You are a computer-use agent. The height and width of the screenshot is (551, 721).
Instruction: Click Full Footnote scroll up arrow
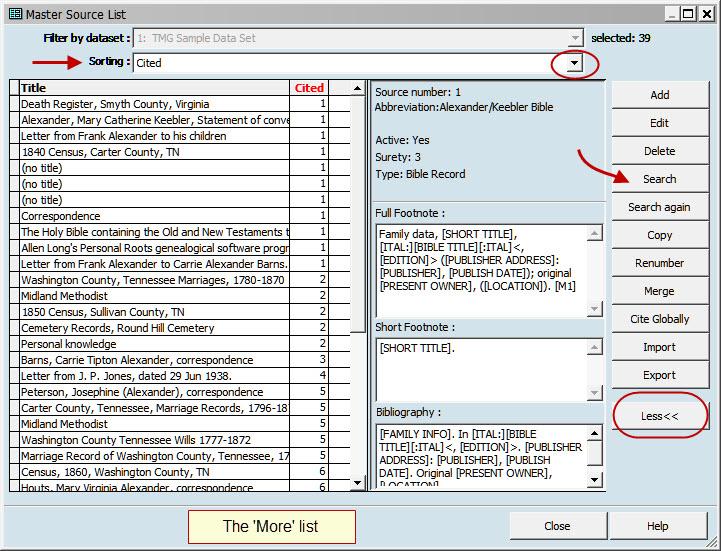tap(595, 233)
